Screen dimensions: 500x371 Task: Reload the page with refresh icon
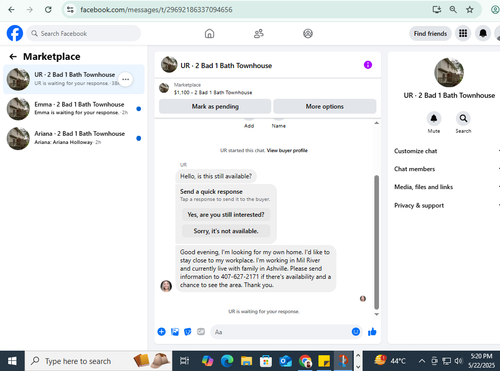click(48, 10)
